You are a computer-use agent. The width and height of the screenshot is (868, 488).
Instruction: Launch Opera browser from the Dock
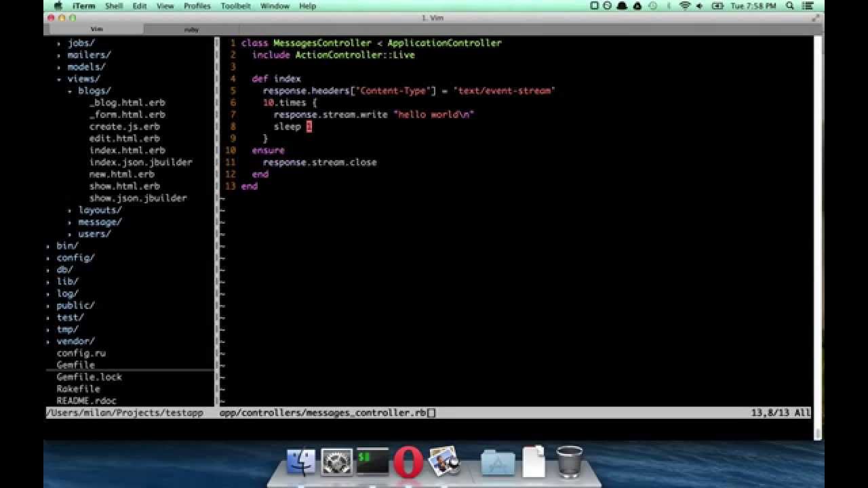click(x=408, y=462)
